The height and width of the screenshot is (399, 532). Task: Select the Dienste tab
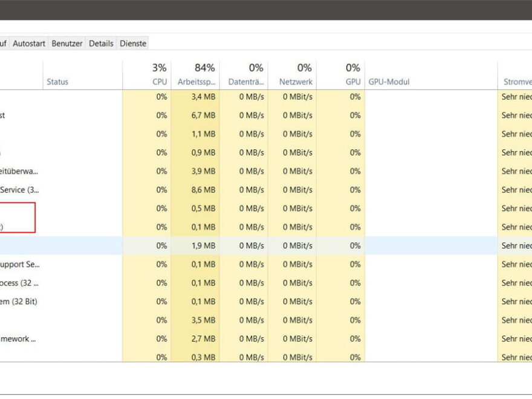133,44
